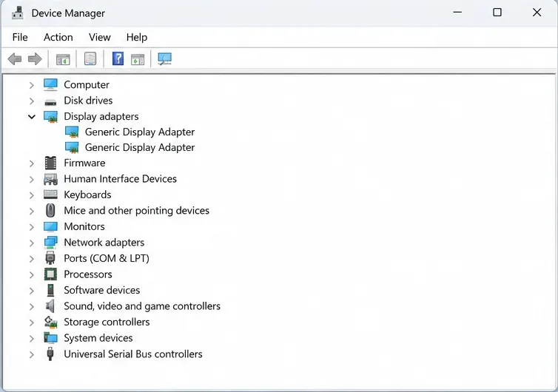Image resolution: width=558 pixels, height=392 pixels.
Task: Minimize the Device Manager window
Action: (457, 13)
